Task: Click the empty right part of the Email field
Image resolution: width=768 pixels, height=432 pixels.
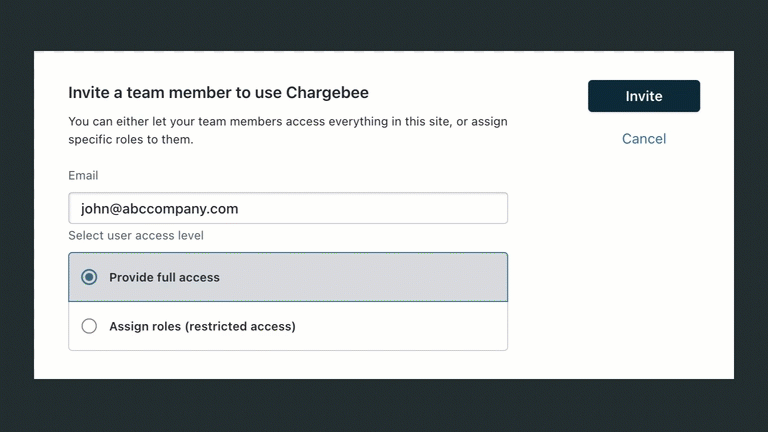Action: pyautogui.click(x=420, y=209)
